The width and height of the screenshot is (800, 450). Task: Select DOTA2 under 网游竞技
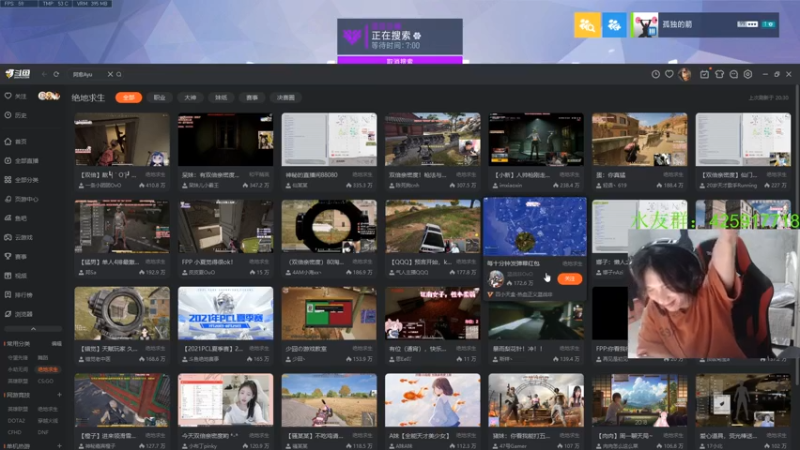point(16,421)
